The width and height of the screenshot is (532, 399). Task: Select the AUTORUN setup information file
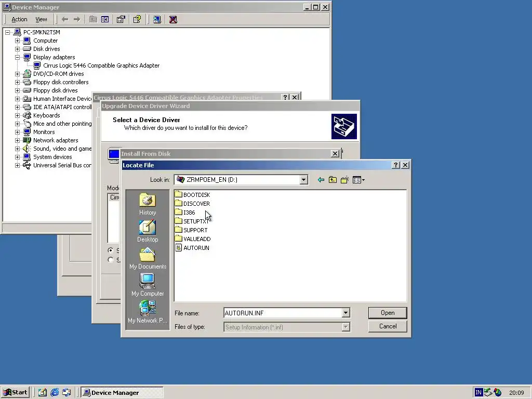pyautogui.click(x=192, y=248)
